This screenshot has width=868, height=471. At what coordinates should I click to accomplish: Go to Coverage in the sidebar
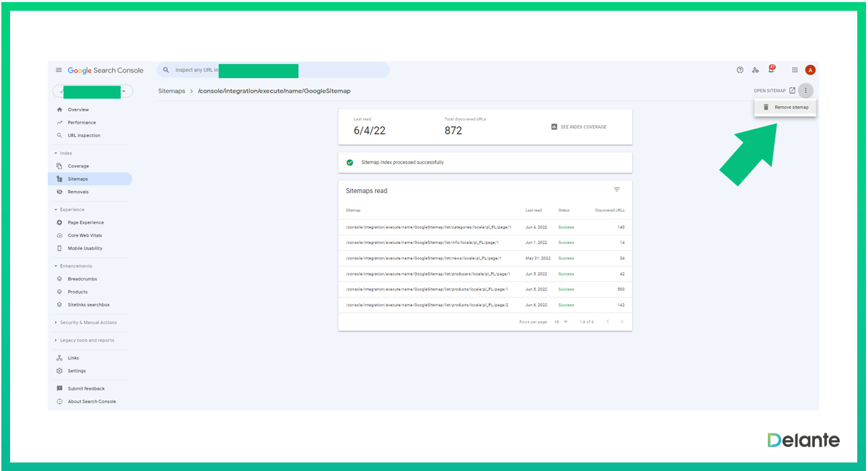[78, 166]
